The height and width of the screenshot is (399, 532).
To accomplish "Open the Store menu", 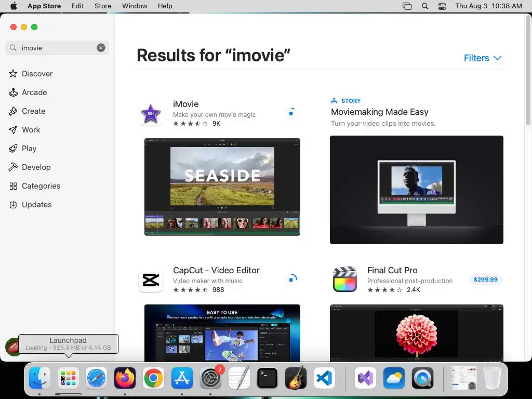I will [x=103, y=6].
